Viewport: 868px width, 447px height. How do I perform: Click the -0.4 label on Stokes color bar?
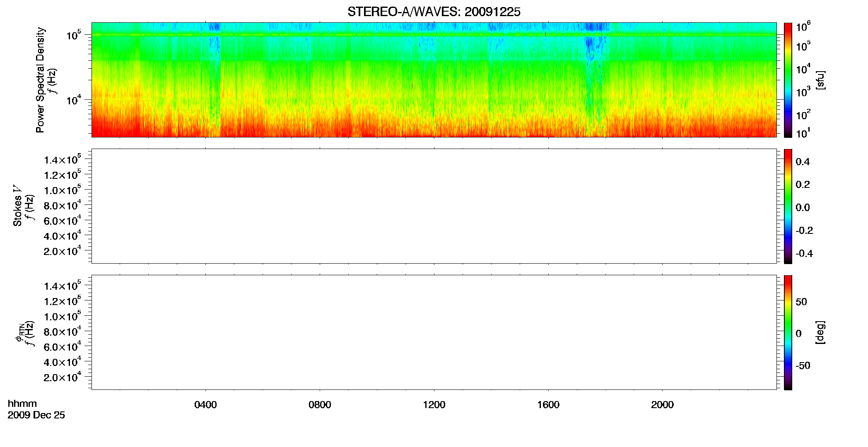[804, 254]
